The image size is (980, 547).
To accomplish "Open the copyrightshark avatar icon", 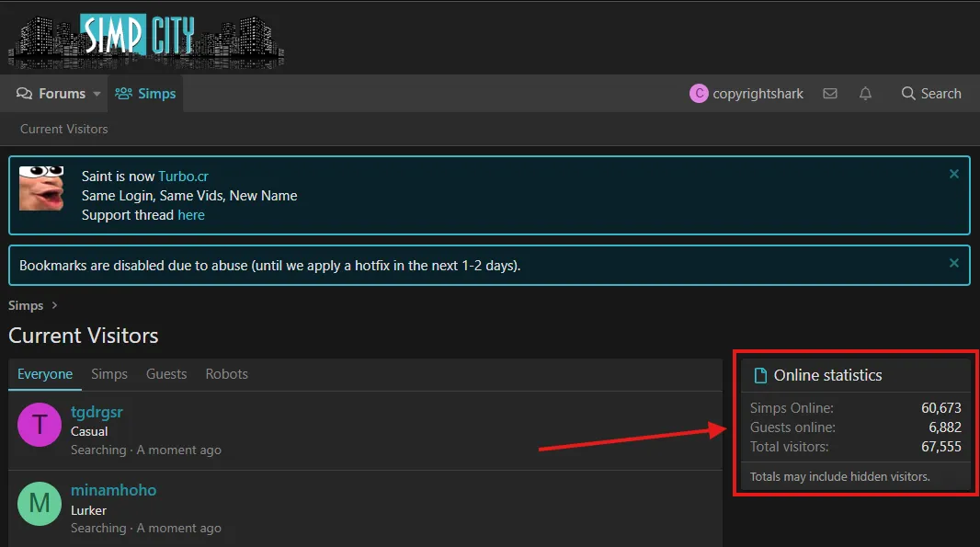I will click(x=699, y=93).
